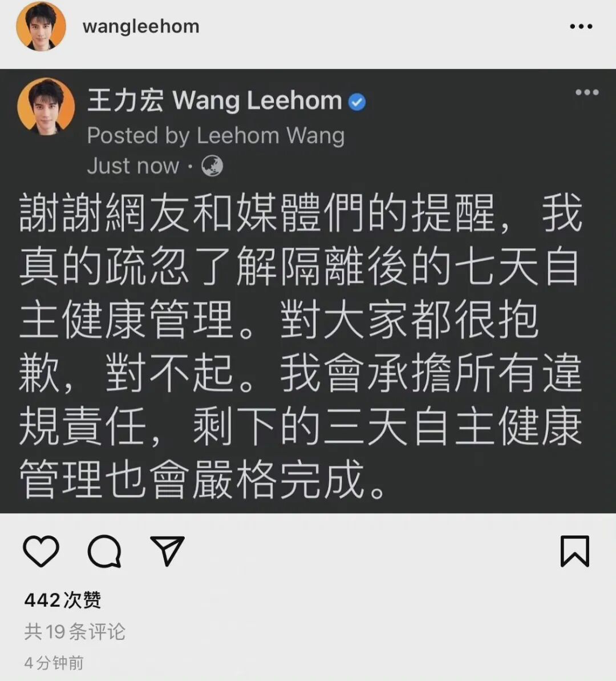View who liked via 442 次赞
616x681 pixels.
(63, 600)
